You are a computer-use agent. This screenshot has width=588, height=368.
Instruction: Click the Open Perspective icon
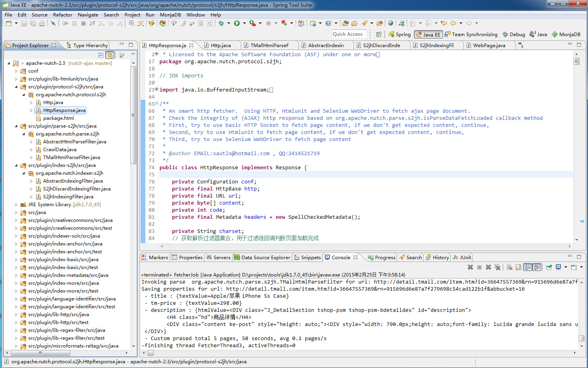[379, 34]
